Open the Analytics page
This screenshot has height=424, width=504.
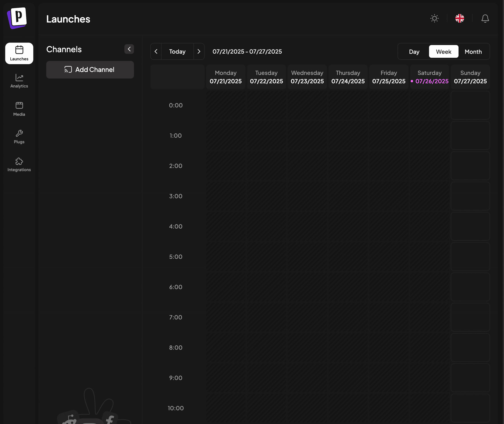coord(19,81)
